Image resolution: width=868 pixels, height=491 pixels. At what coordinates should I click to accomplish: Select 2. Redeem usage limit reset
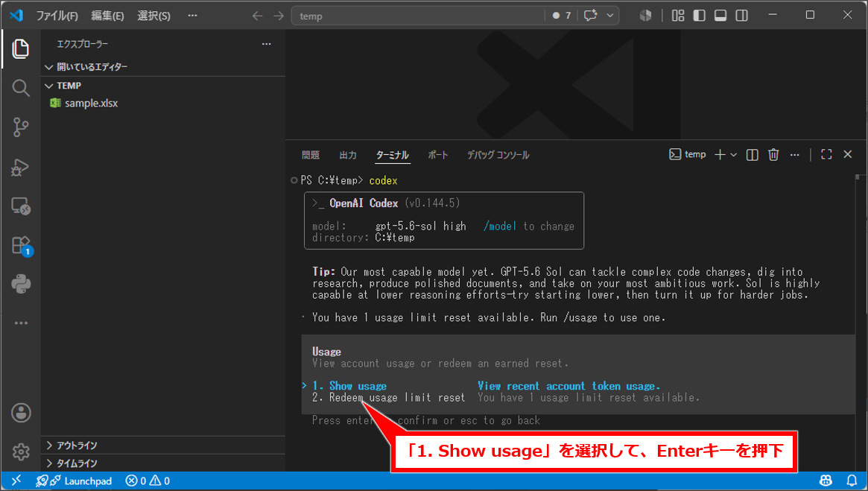389,397
